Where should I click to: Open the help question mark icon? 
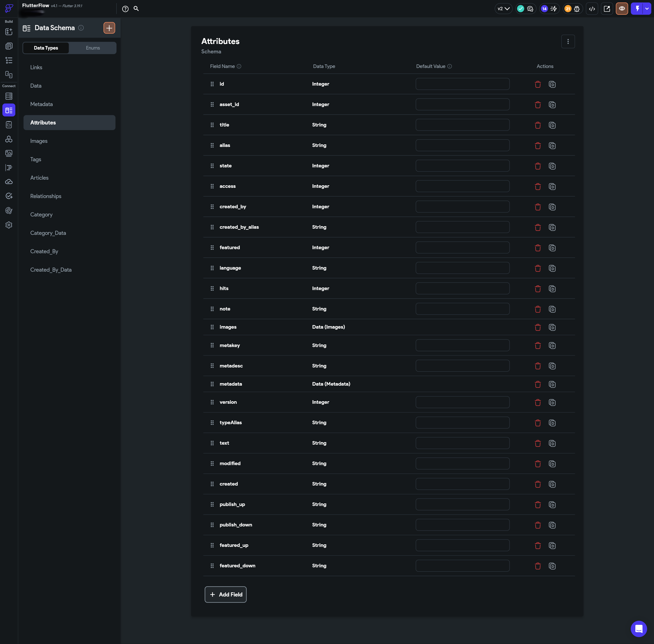[125, 9]
